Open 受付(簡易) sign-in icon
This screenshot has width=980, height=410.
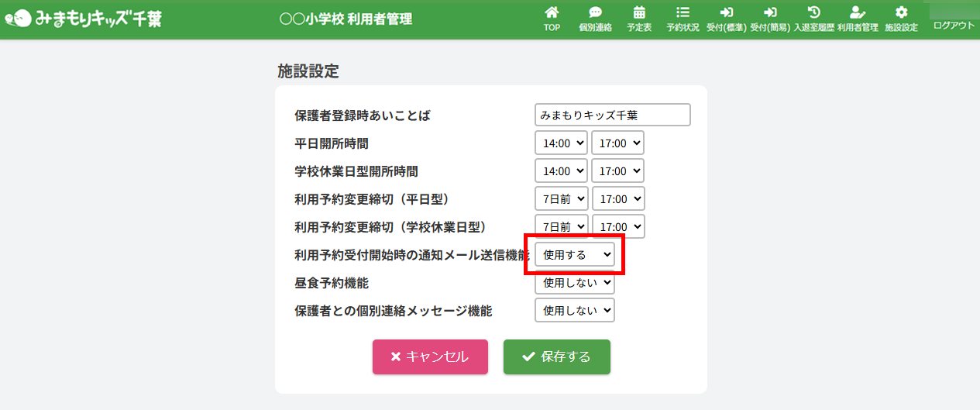coord(770,12)
